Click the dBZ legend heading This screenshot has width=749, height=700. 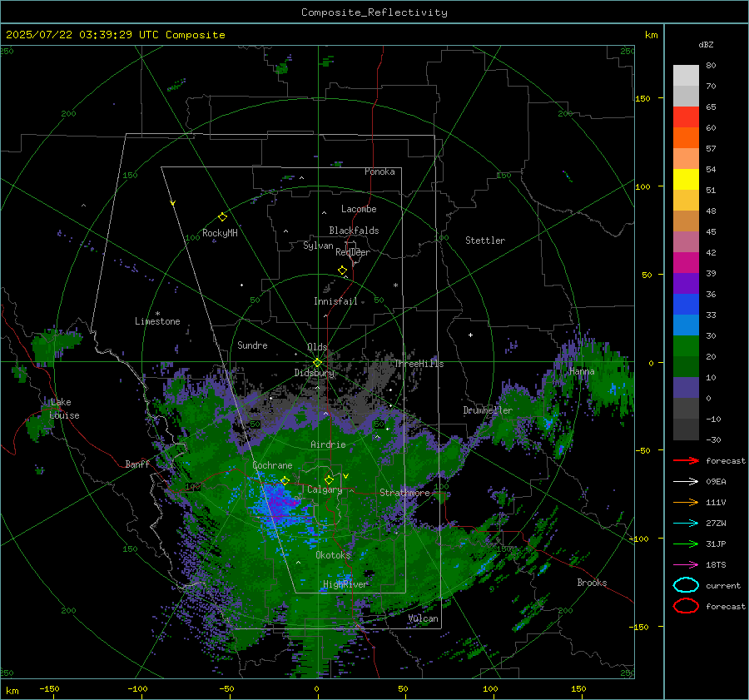tap(706, 45)
